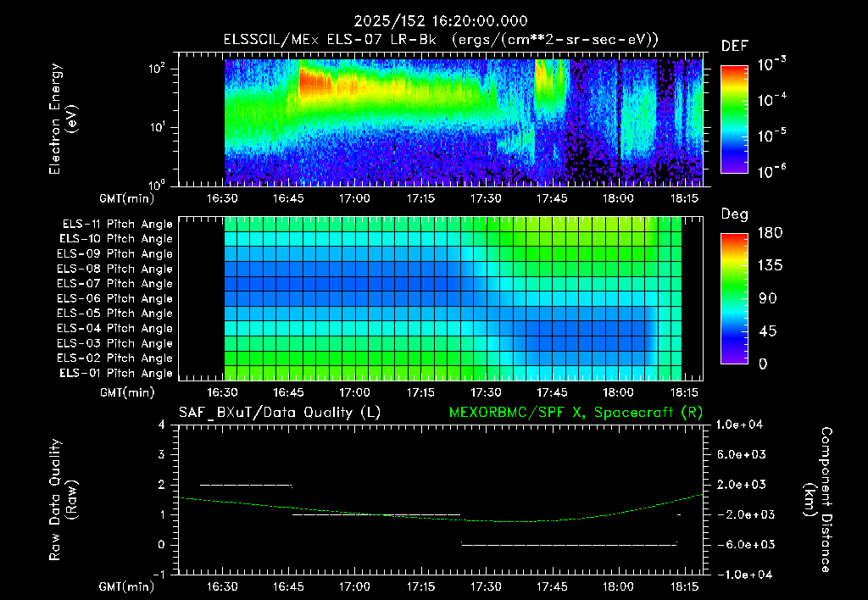
Task: Click the SAF_BXuT/Data Quality (L) legend
Action: pos(280,413)
